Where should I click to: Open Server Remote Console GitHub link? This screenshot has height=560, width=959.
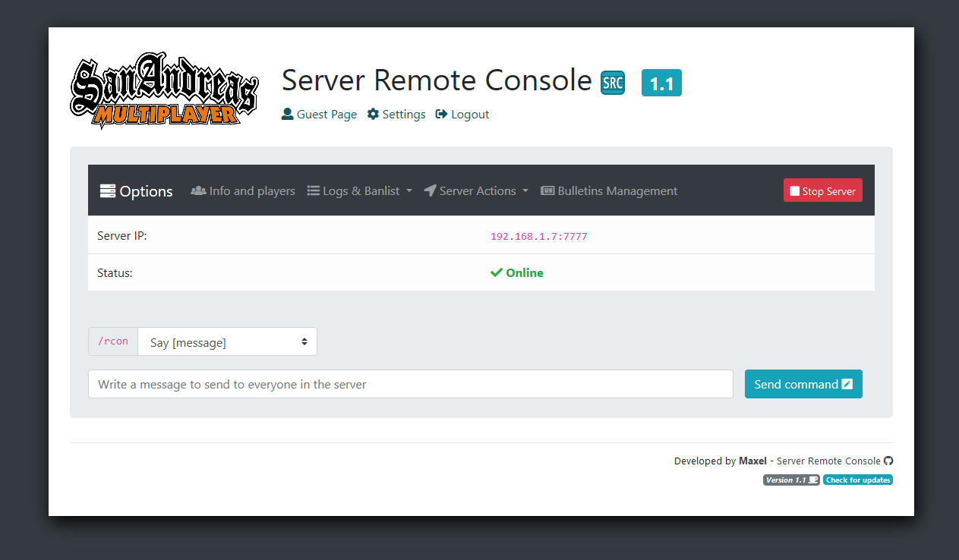coord(828,461)
